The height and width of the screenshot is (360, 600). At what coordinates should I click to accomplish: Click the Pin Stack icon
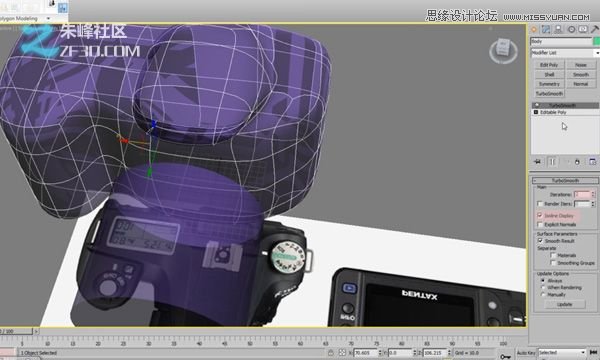click(537, 162)
